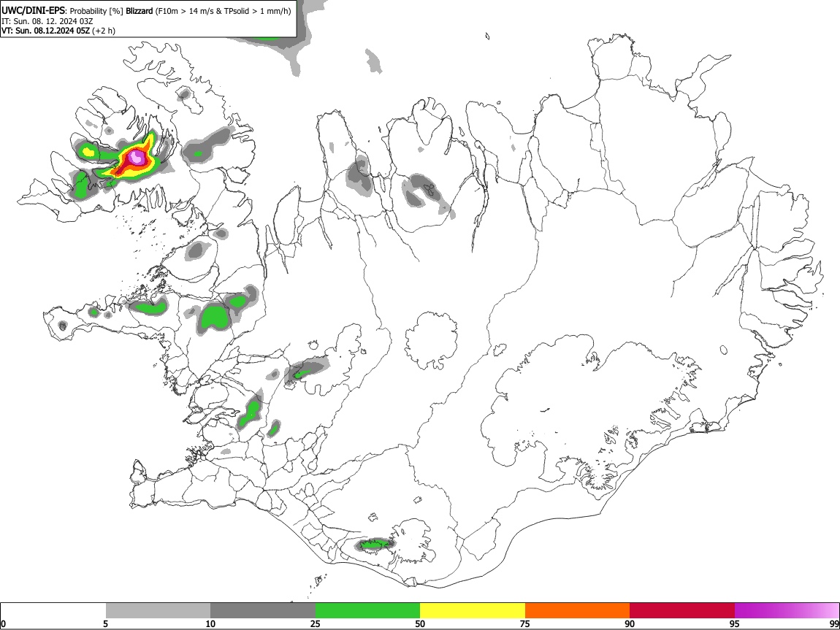The width and height of the screenshot is (840, 630).
Task: Click the legend label '25'
Action: click(x=316, y=623)
